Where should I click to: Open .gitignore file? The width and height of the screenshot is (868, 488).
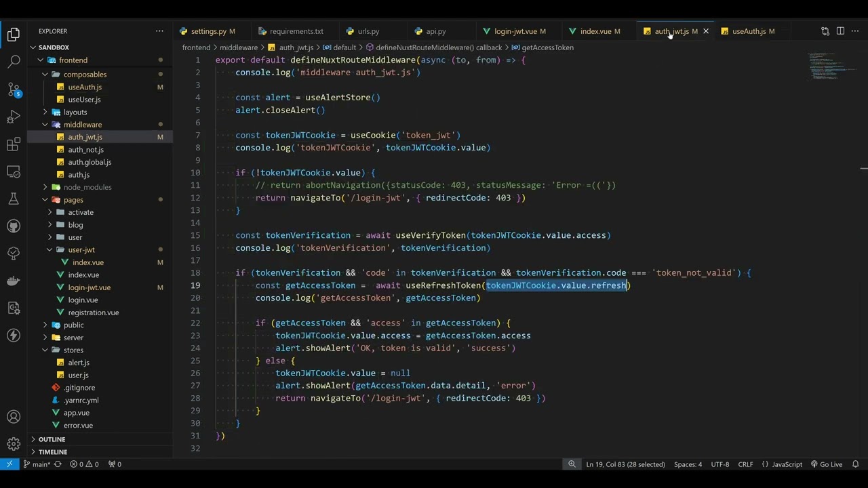pyautogui.click(x=79, y=388)
